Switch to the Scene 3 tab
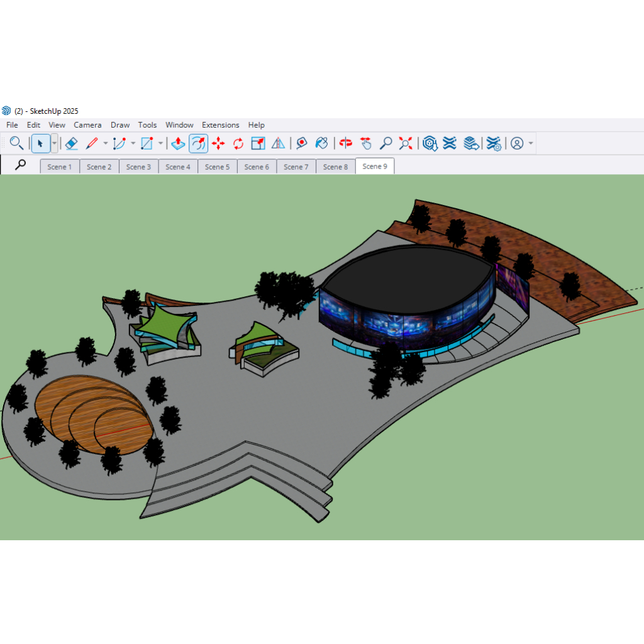The height and width of the screenshot is (644, 644). 138,167
